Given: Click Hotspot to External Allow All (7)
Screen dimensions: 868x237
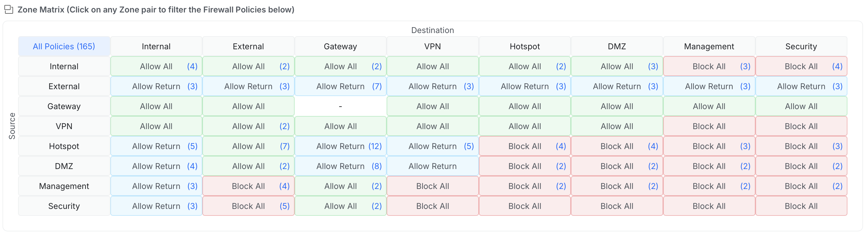Looking at the screenshot, I should [248, 146].
